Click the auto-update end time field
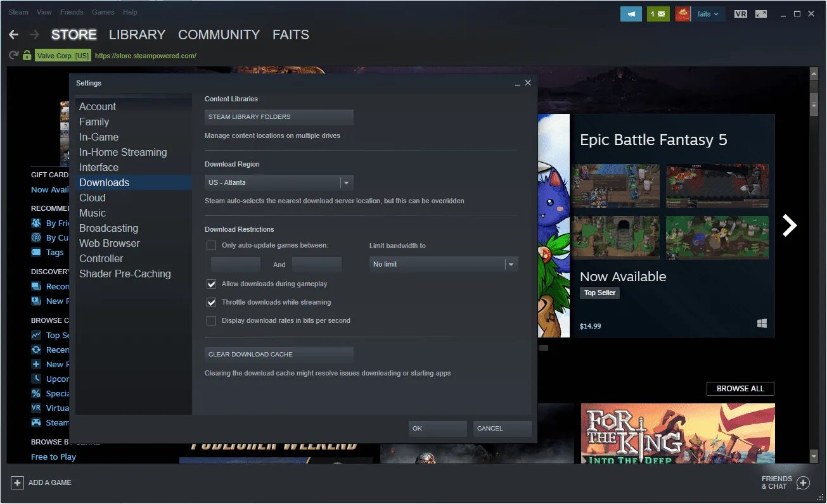 [x=317, y=265]
